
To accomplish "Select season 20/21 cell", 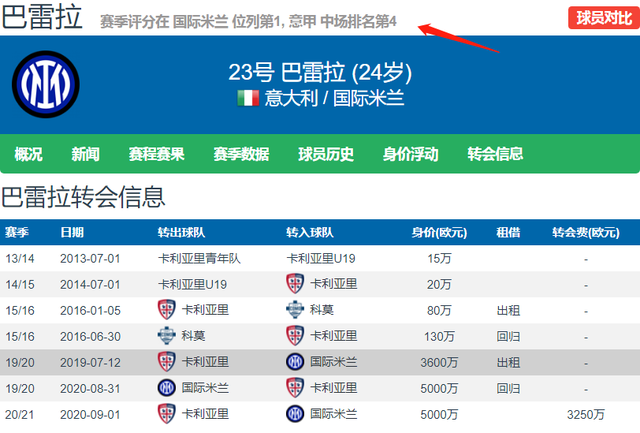I will (x=20, y=415).
